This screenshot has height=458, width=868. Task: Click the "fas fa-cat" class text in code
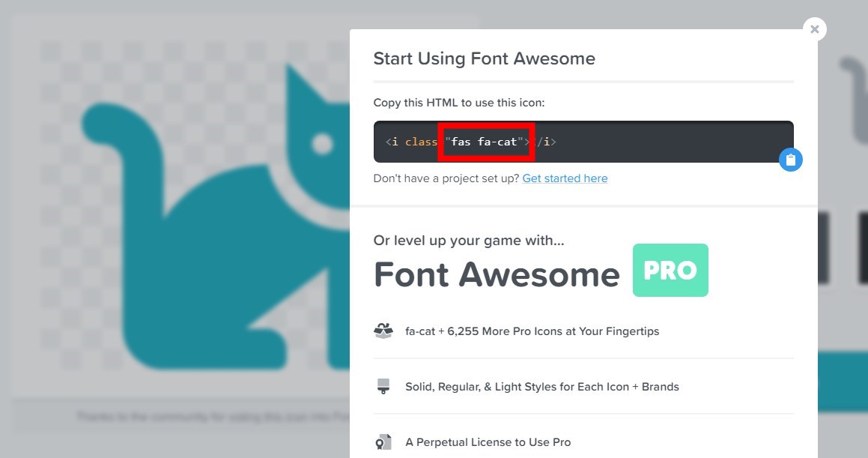[486, 142]
